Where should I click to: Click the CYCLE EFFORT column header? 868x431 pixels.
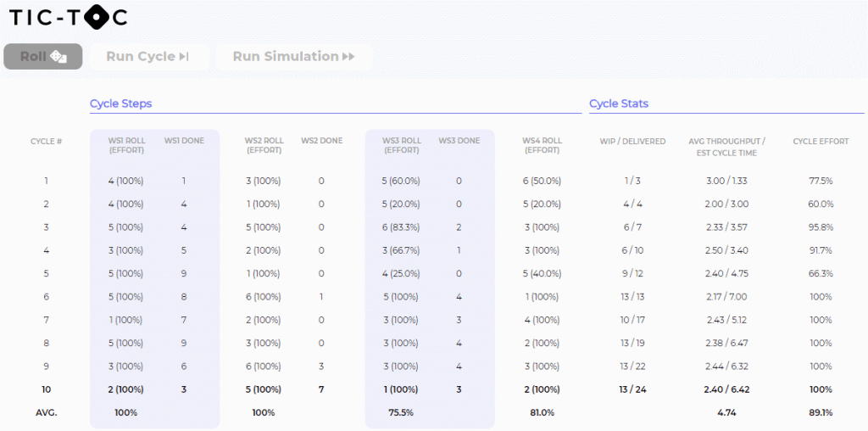[x=821, y=141]
